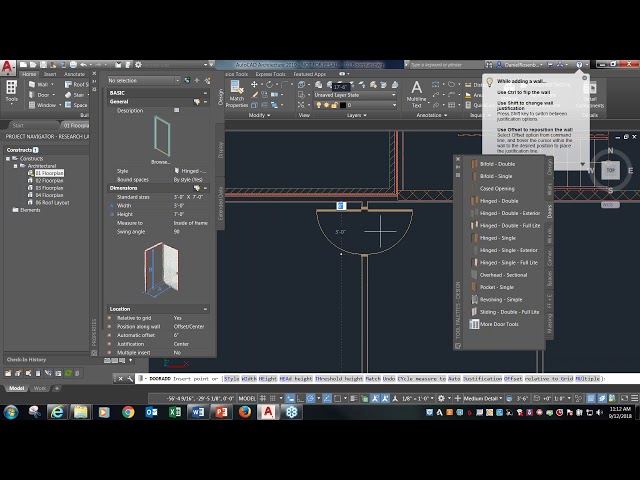The height and width of the screenshot is (480, 640).
Task: Open the Tools panel grid icon
Action: 11,87
